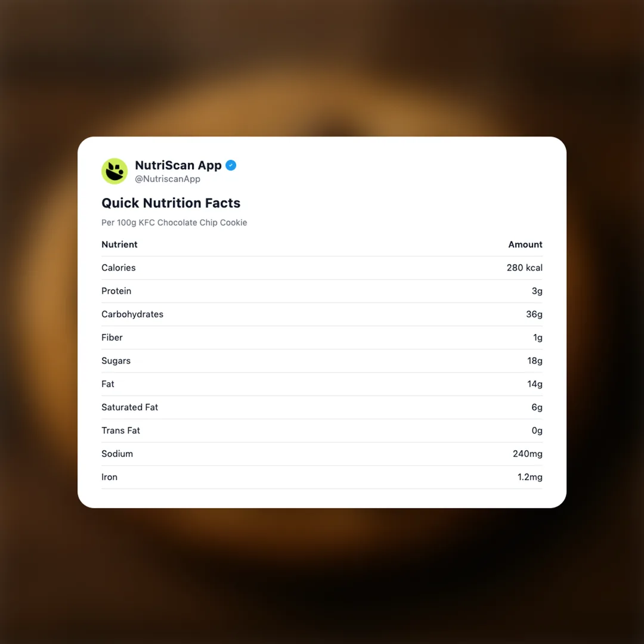This screenshot has width=644, height=644.
Task: Select the Protein row label
Action: 116,291
